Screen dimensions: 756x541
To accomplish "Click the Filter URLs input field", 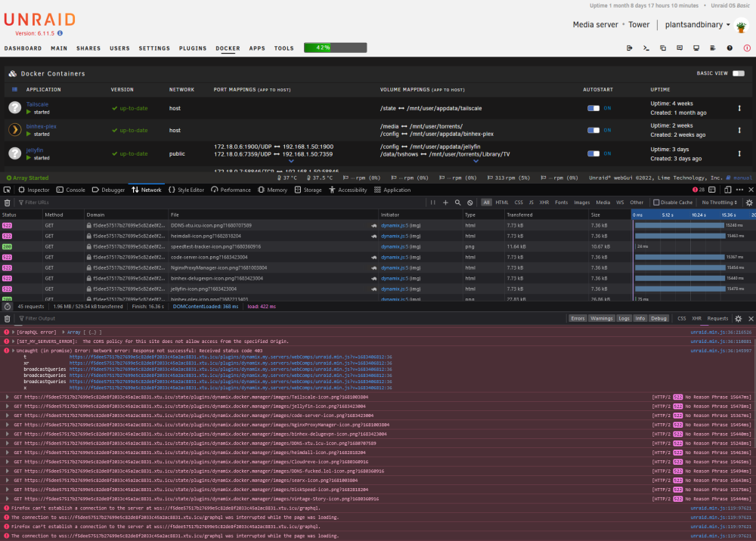I will coord(222,202).
